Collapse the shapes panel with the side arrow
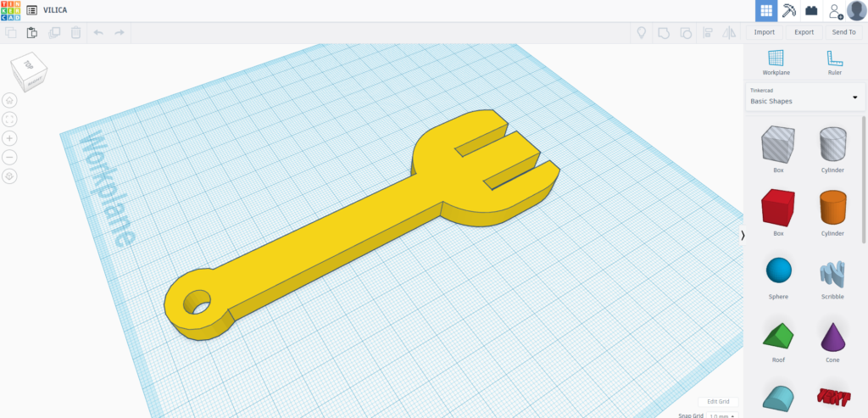Screen dimensions: 868x418 pyautogui.click(x=743, y=235)
